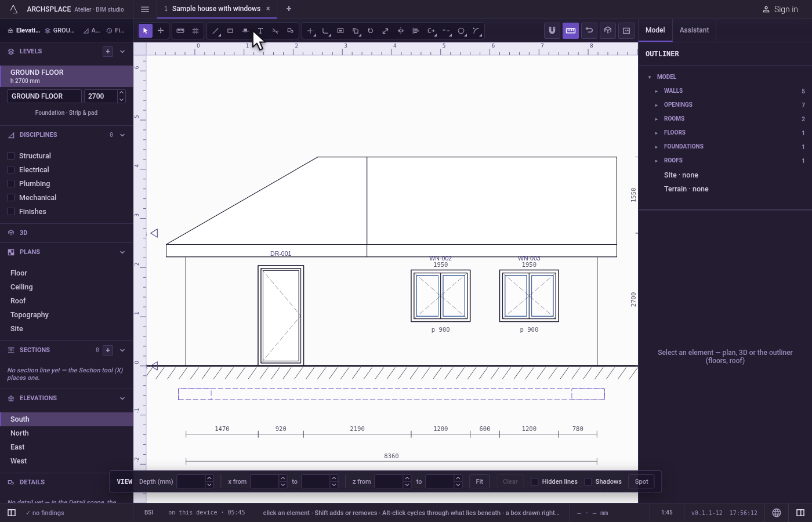Toggle left sidebar panel from status bar
The width and height of the screenshot is (812, 522).
click(12, 513)
